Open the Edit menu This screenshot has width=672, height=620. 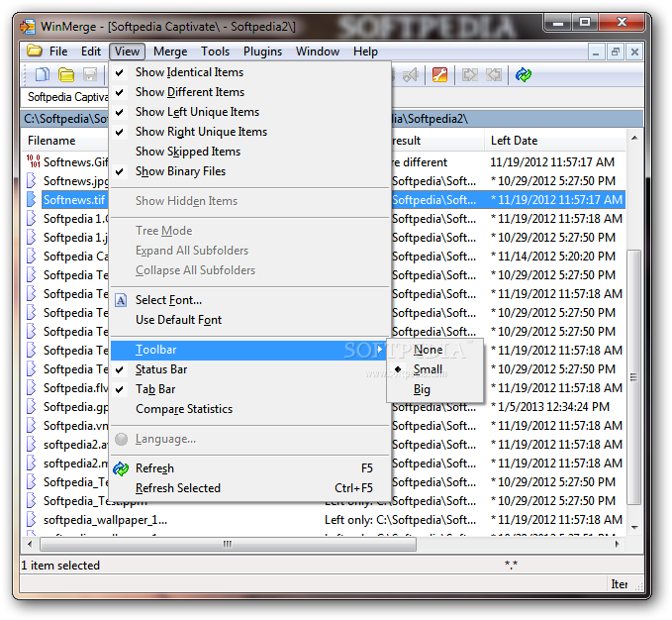click(91, 52)
